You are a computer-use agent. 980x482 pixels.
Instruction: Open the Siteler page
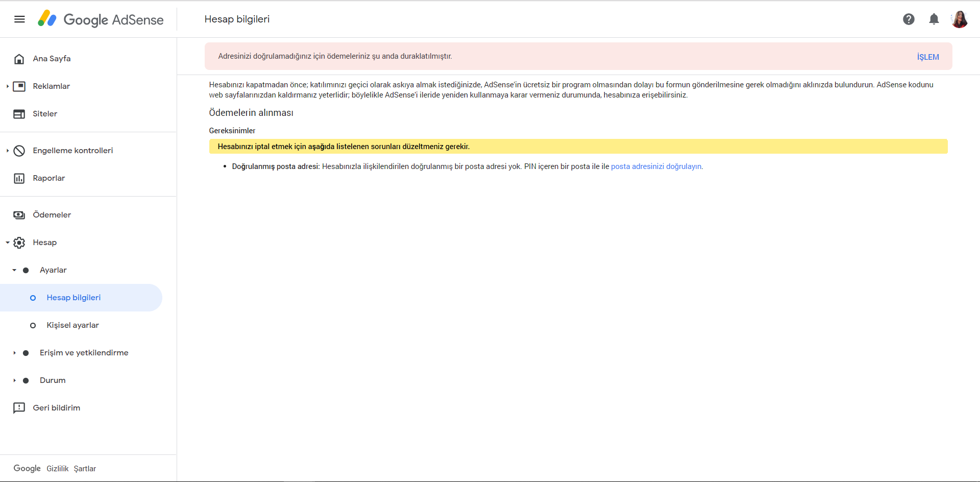click(45, 114)
